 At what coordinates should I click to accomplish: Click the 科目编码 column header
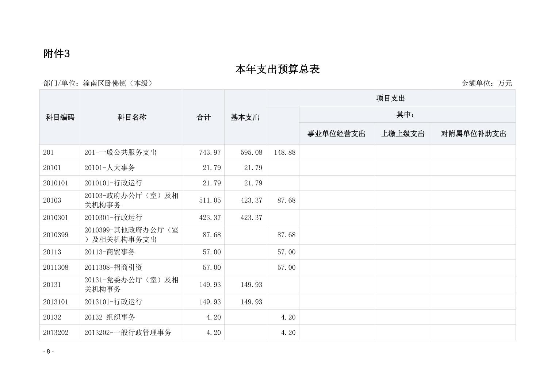[60, 117]
